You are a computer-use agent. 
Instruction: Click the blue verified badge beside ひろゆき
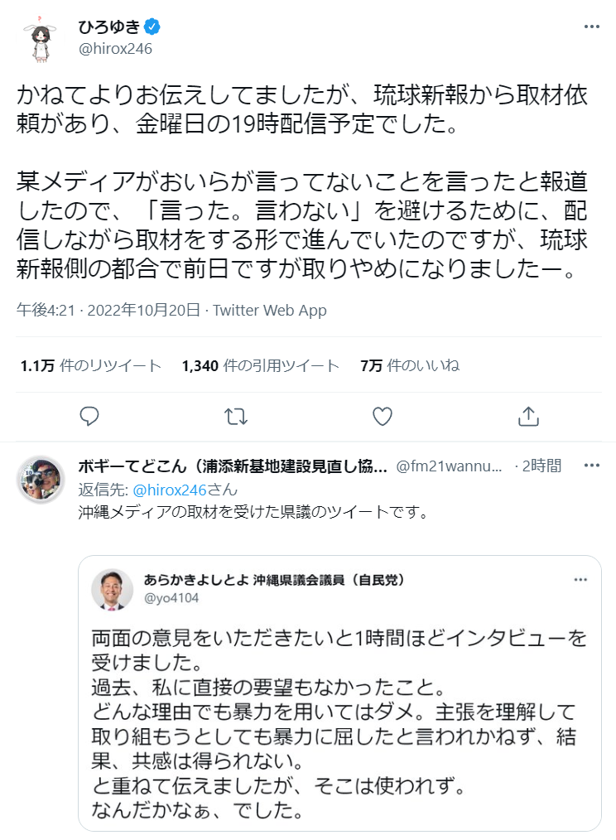click(x=152, y=27)
